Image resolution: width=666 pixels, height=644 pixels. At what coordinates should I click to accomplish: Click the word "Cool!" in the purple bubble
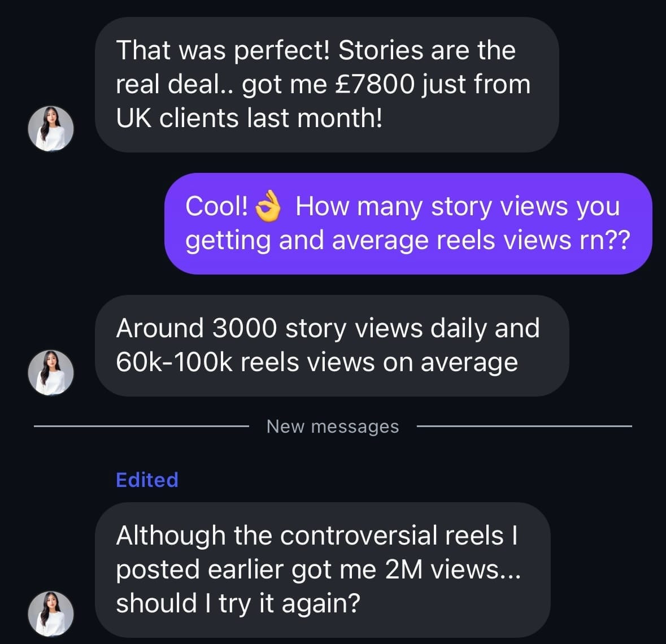tap(216, 207)
